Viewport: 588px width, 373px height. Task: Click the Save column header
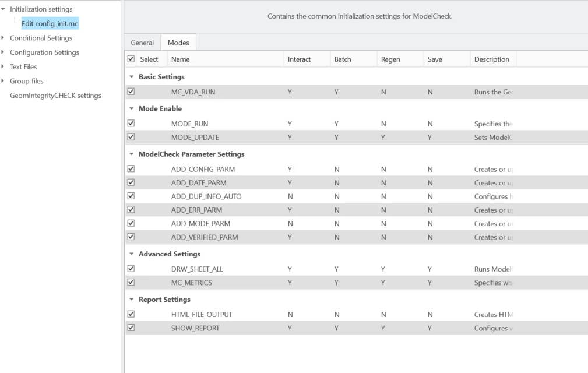446,59
